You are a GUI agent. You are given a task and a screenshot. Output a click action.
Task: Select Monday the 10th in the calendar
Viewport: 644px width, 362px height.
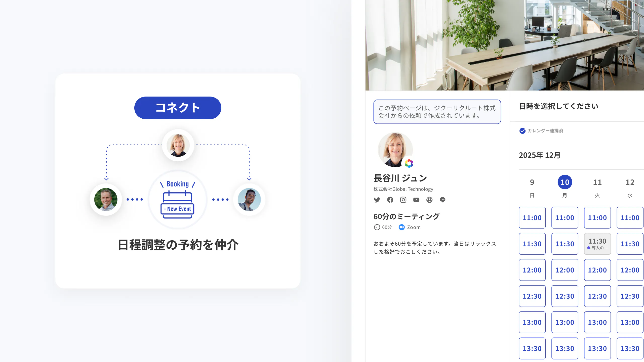pyautogui.click(x=565, y=183)
